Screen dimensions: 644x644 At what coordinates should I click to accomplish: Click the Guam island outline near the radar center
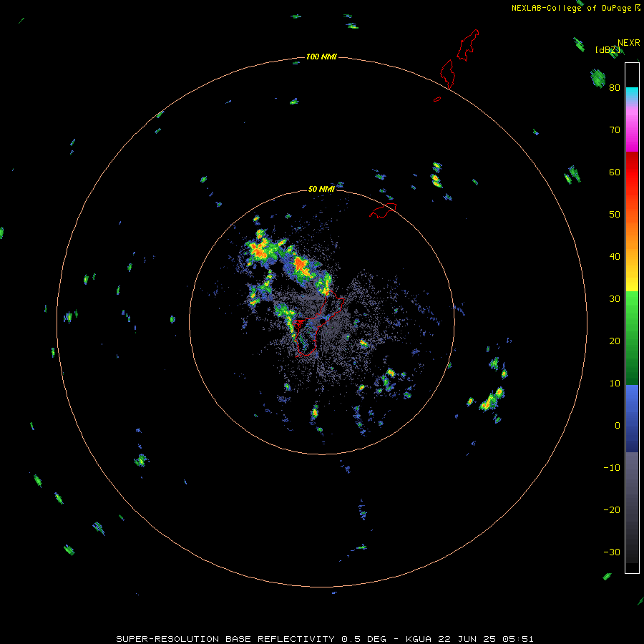(318, 323)
